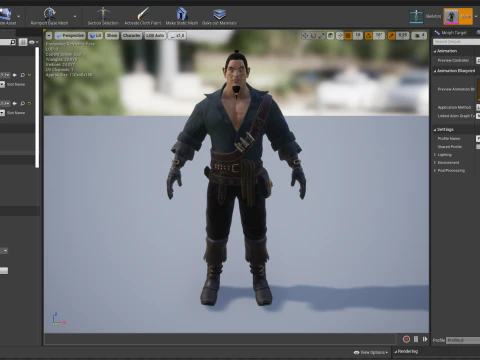Click the column view icon in left panel
Screen dimensions: 480x360
23,42
